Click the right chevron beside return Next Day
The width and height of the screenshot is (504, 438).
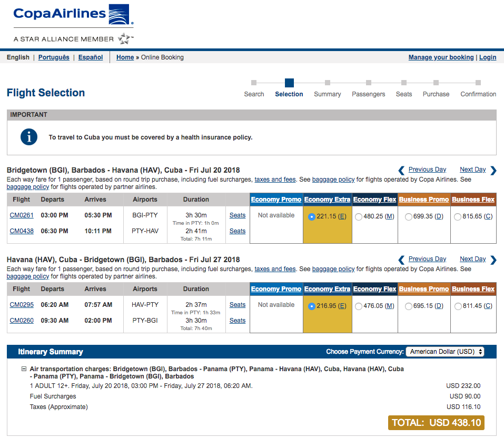pyautogui.click(x=493, y=260)
